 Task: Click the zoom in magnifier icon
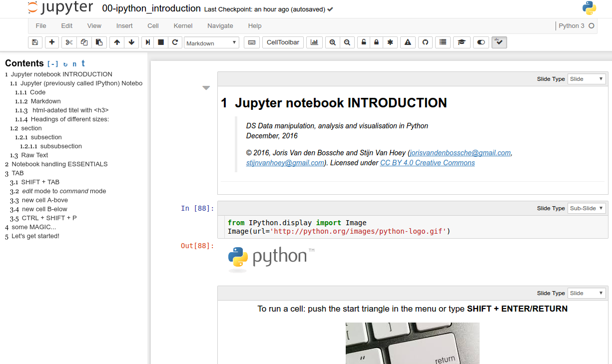pyautogui.click(x=333, y=42)
